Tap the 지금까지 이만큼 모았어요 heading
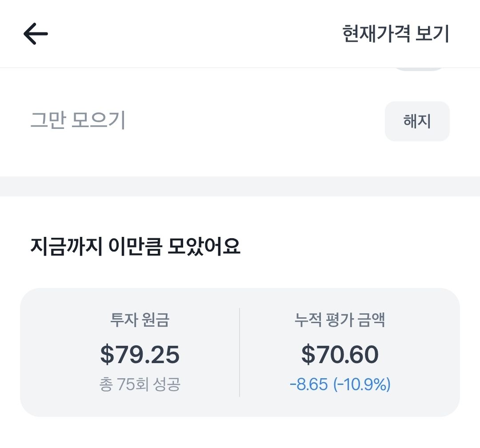This screenshot has width=480, height=448. [x=135, y=247]
